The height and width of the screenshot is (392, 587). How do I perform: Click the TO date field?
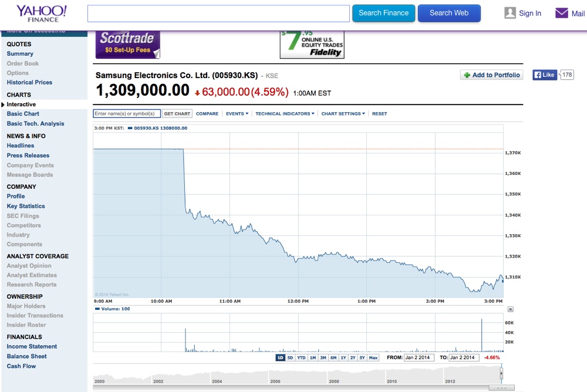pyautogui.click(x=464, y=357)
